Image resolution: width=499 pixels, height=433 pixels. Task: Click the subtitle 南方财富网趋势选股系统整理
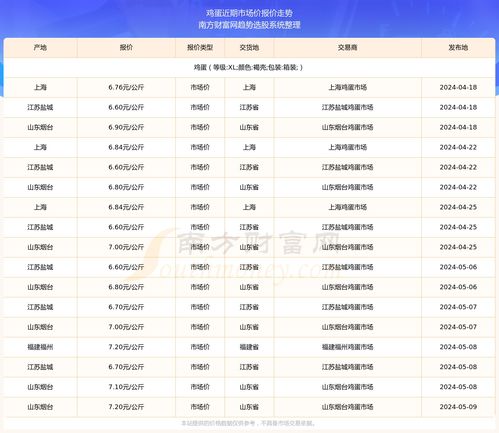tap(249, 25)
